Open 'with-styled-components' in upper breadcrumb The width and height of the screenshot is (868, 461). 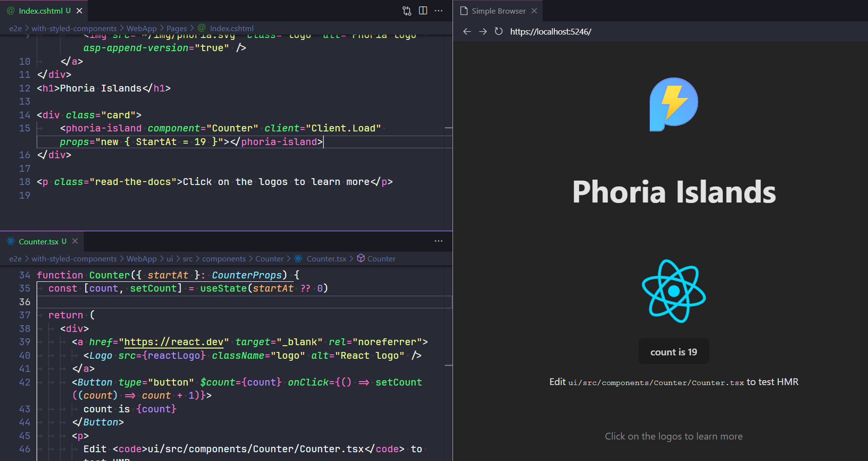click(74, 28)
